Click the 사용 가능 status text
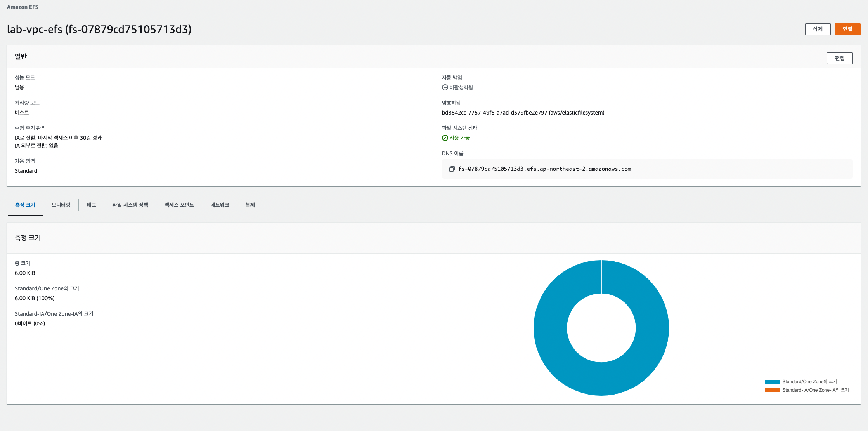Screen dimensions: 868x431 pos(459,138)
